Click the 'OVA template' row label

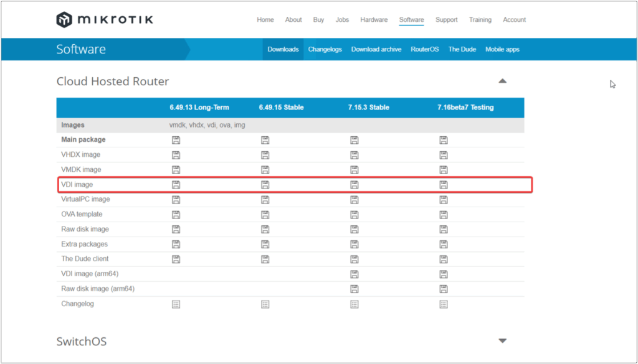pos(82,214)
